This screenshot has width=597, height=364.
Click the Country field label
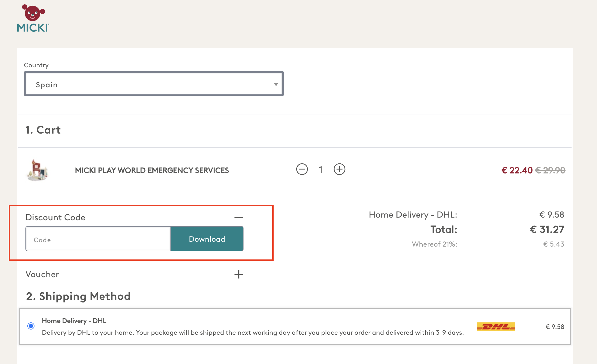36,65
